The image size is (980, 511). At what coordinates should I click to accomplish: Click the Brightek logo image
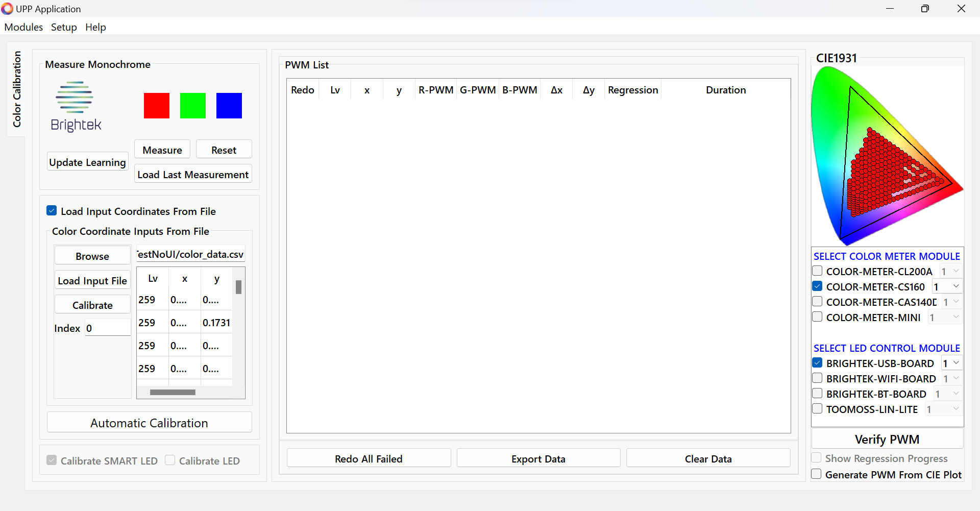(76, 107)
